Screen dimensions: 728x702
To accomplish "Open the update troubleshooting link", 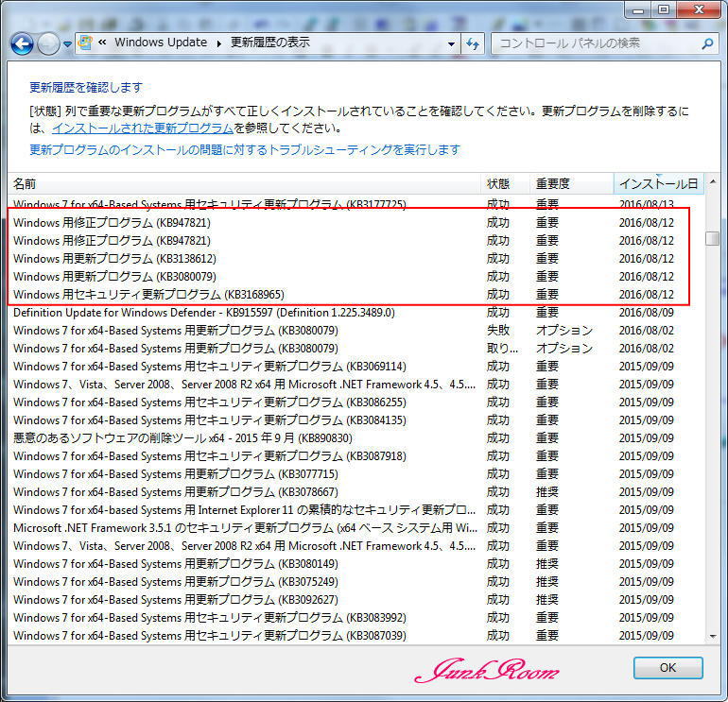I will point(245,150).
